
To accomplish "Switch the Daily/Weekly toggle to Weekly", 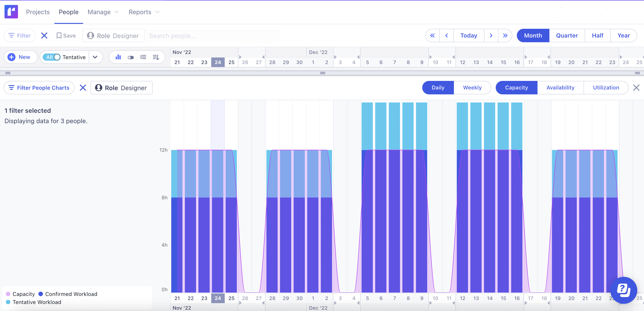I will pos(472,87).
